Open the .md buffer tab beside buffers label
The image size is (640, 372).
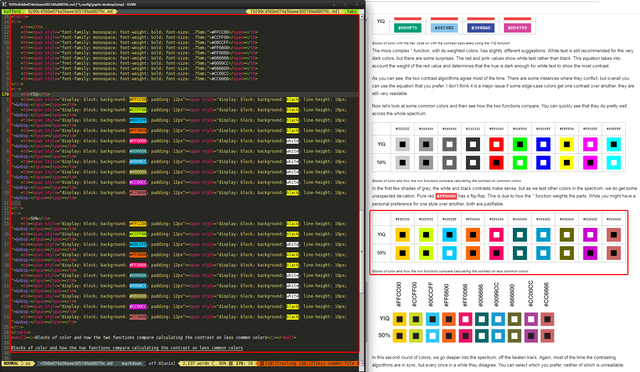point(70,11)
